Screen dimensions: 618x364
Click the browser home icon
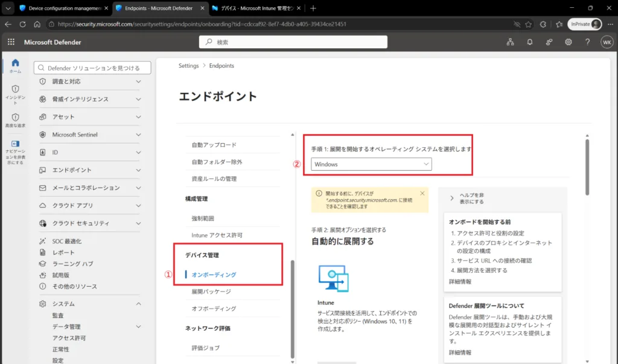[x=37, y=24]
